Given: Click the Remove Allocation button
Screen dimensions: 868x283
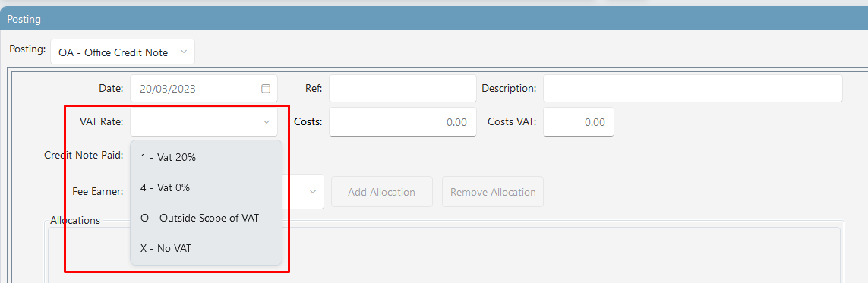Looking at the screenshot, I should pos(493,193).
